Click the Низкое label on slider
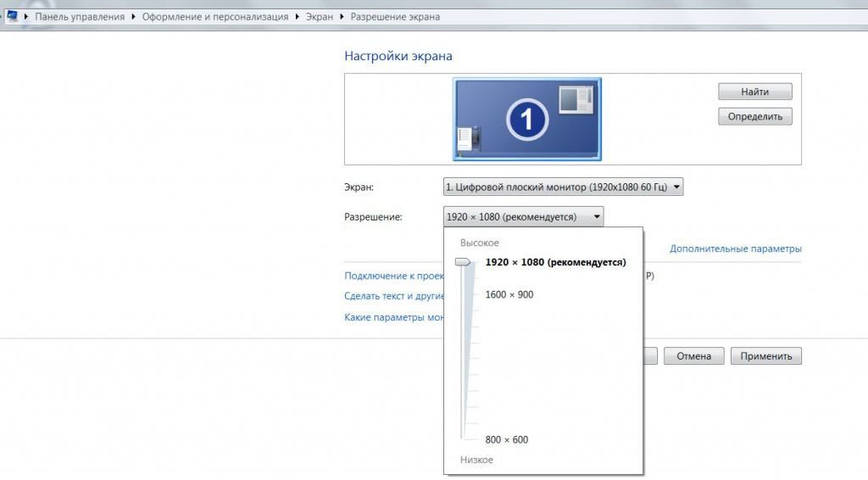 476,460
